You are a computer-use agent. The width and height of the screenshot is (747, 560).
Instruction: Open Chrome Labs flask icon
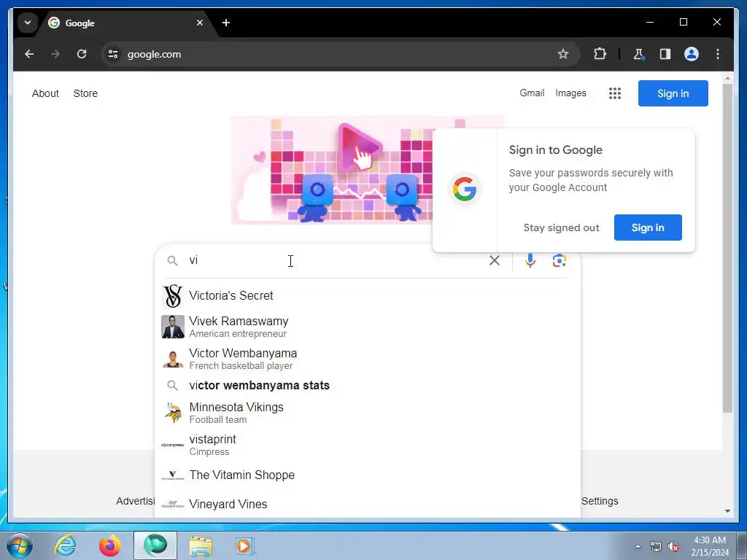click(x=639, y=54)
